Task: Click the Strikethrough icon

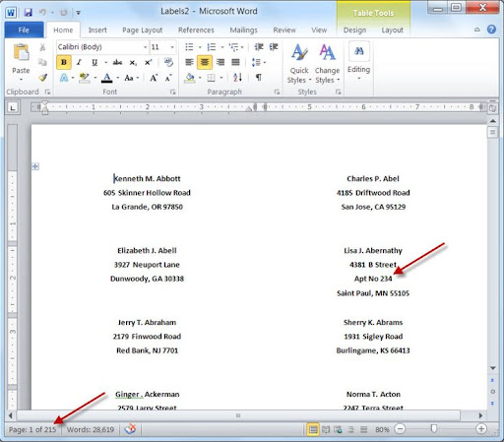Action: tap(117, 62)
